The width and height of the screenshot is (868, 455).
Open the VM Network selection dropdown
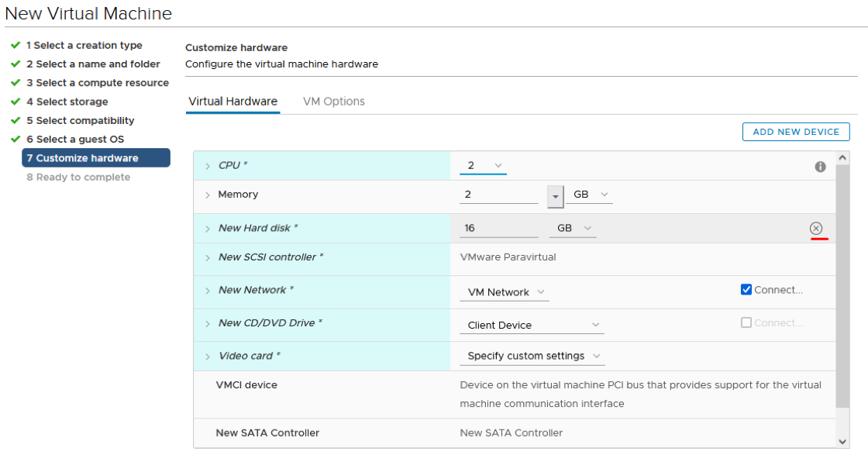pos(505,292)
